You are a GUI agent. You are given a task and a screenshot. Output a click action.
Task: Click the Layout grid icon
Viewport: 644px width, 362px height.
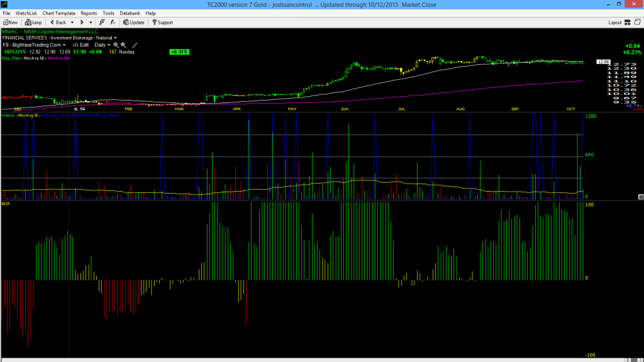coord(628,23)
